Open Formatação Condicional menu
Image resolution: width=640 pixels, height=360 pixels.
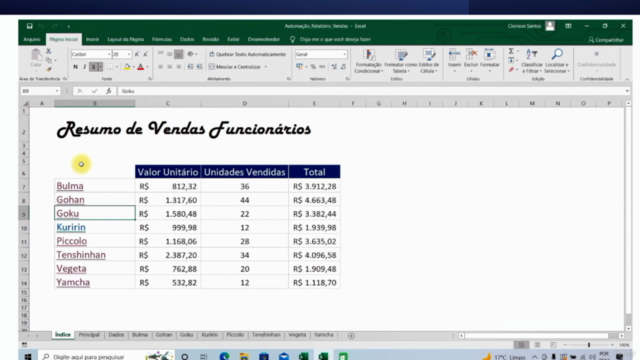coord(368,61)
